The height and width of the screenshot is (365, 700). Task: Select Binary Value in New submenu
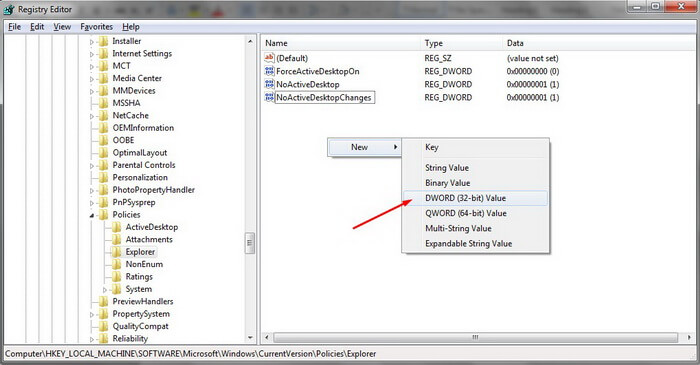point(475,183)
